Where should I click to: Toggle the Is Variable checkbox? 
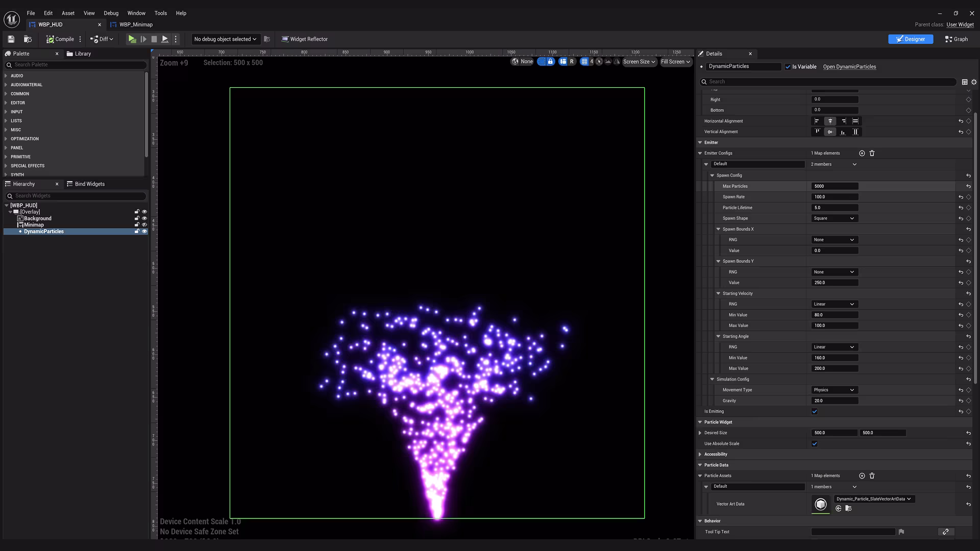[x=788, y=67]
